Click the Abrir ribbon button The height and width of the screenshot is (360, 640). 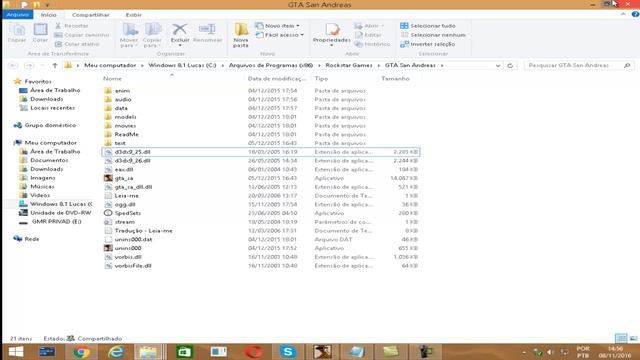[369, 26]
